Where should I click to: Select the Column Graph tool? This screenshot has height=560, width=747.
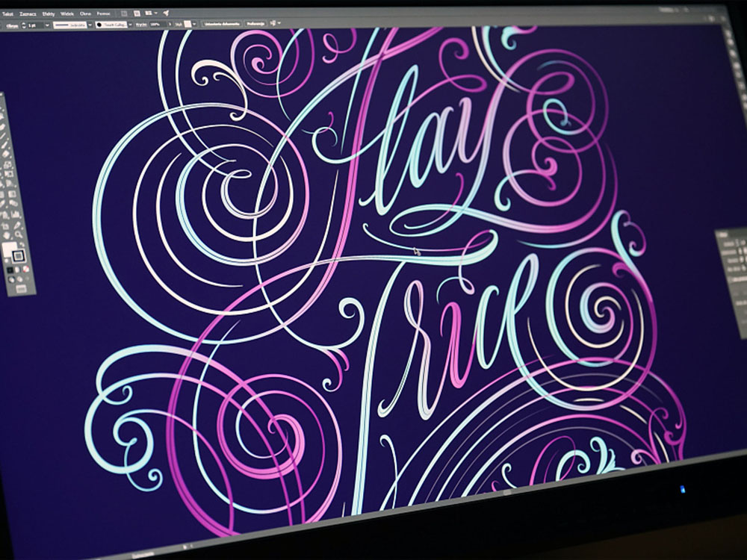pyautogui.click(x=15, y=214)
